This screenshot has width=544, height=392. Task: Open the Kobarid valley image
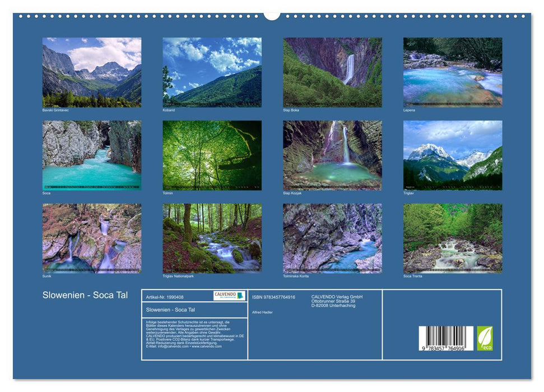pyautogui.click(x=210, y=71)
